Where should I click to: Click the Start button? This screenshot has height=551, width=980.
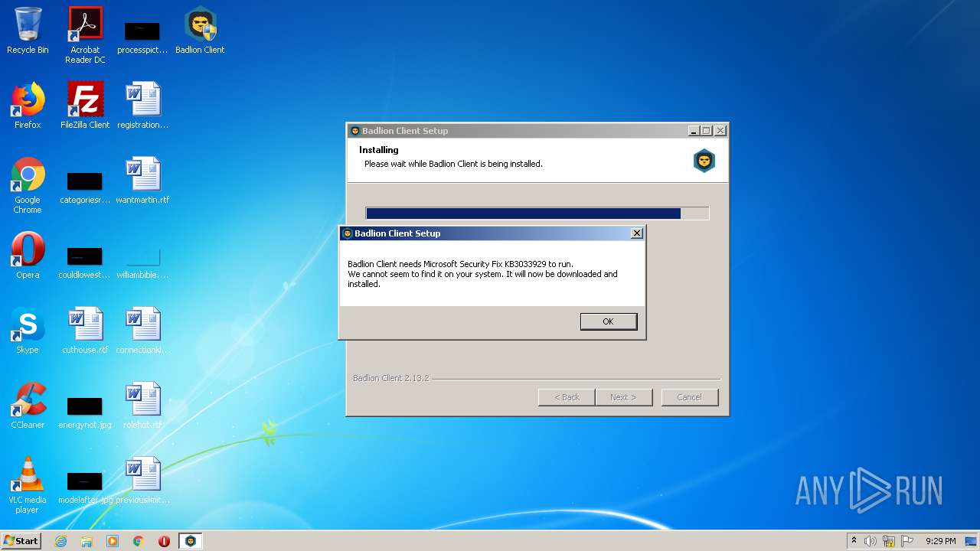(x=21, y=541)
